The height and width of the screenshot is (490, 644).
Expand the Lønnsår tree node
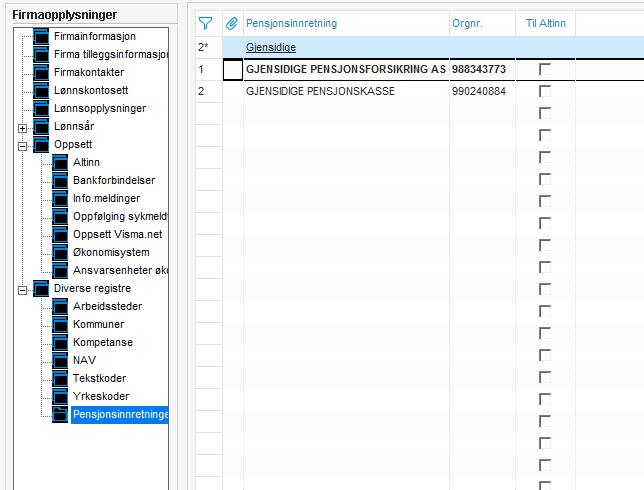23,129
